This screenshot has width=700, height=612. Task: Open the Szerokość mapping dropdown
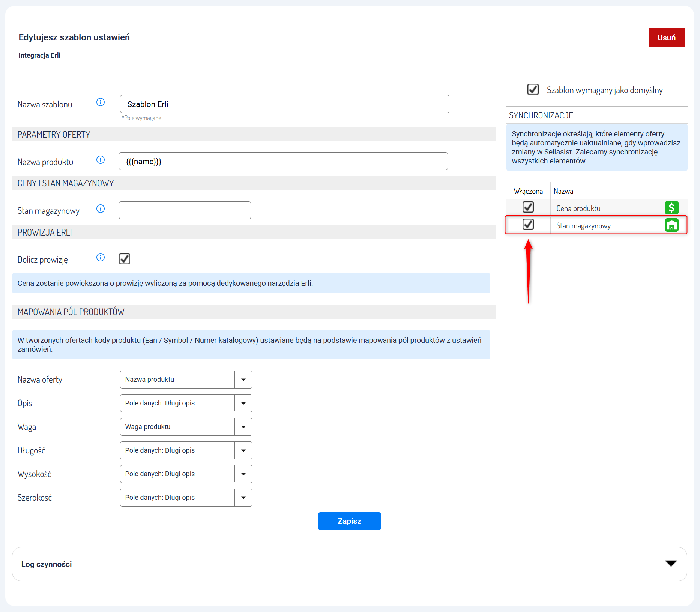tap(186, 498)
